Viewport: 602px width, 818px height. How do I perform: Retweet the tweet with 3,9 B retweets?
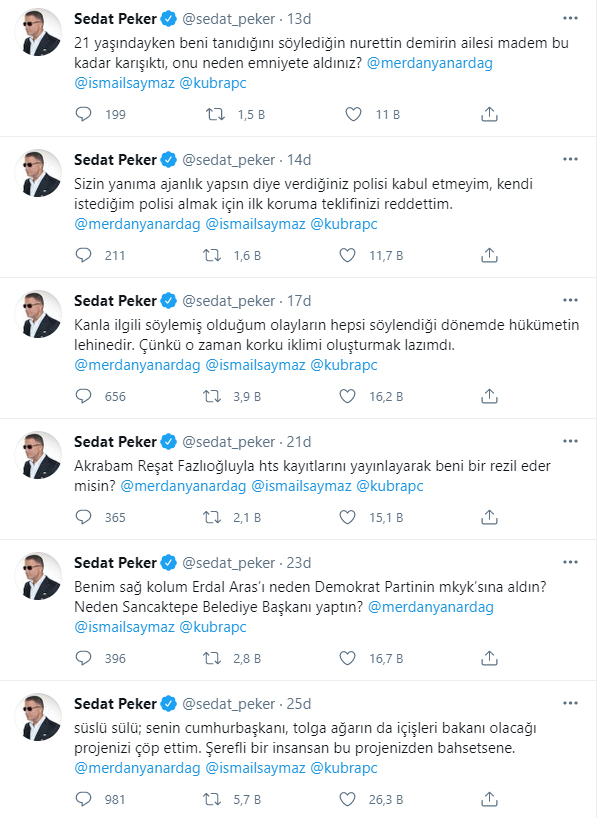click(212, 396)
